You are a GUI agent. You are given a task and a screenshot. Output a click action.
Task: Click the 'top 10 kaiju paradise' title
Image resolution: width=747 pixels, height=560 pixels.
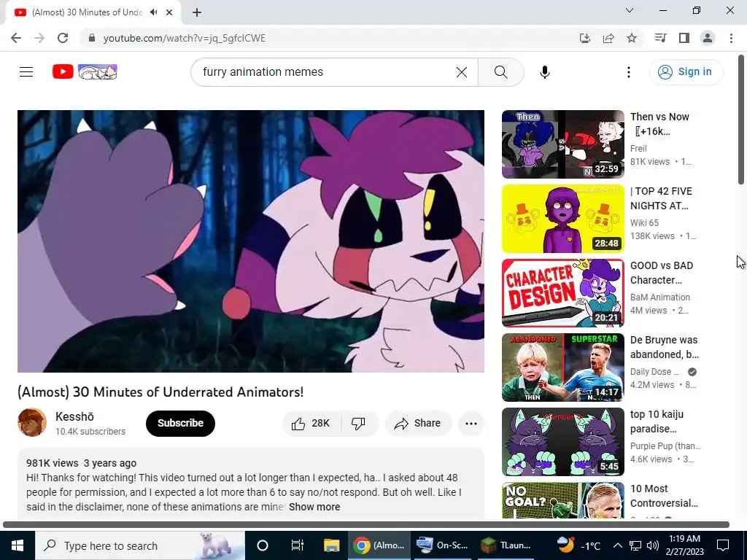657,421
